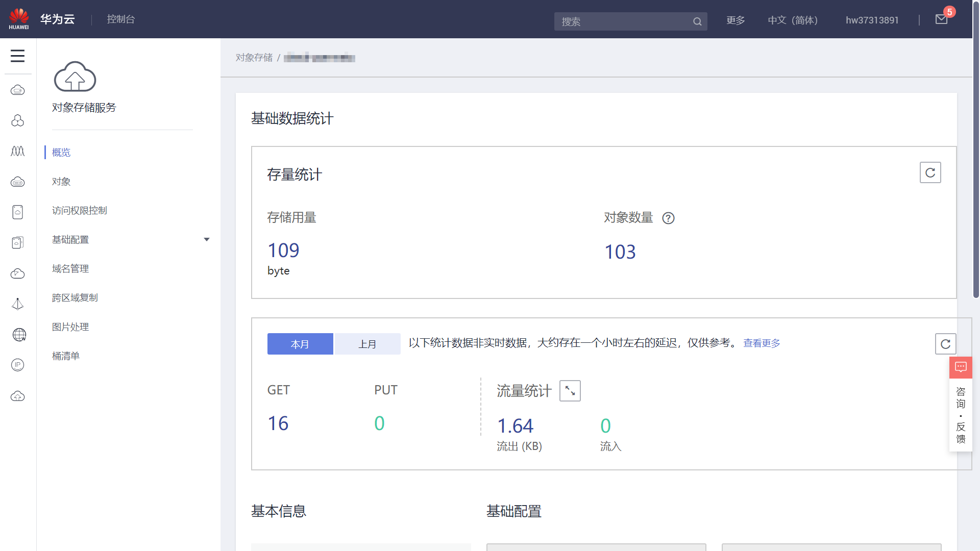980x551 pixels.
Task: Click the 华为云 brand text
Action: click(57, 19)
